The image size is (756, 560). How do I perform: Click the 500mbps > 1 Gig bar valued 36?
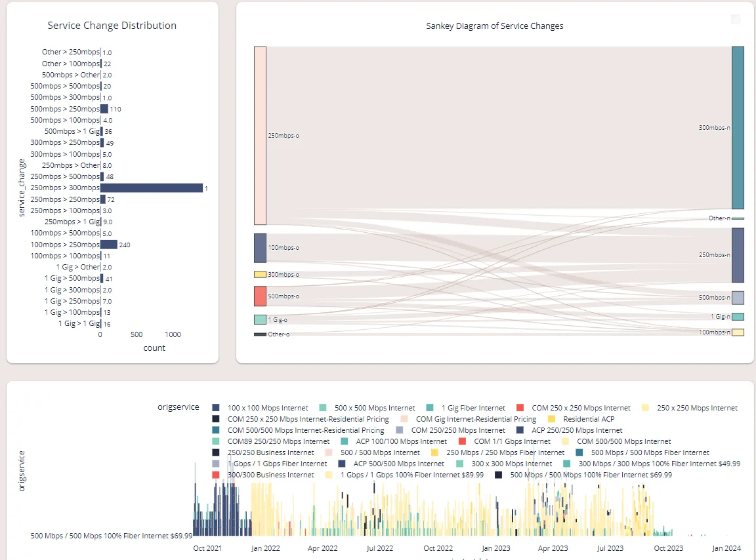tap(102, 131)
